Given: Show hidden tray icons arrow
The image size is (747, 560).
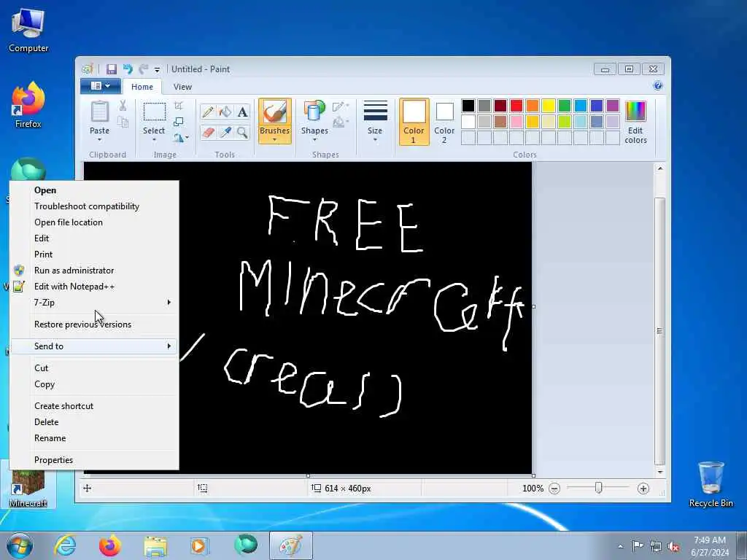Looking at the screenshot, I should pyautogui.click(x=620, y=546).
